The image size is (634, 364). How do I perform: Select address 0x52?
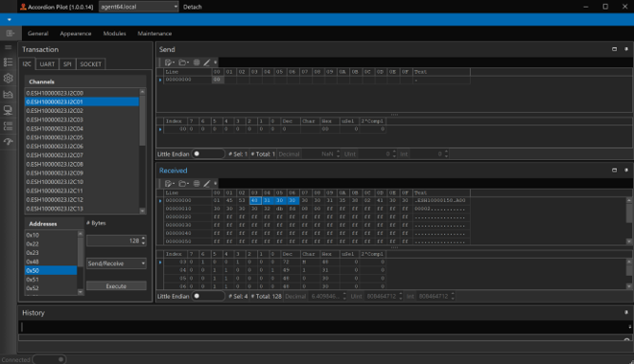pyautogui.click(x=51, y=288)
